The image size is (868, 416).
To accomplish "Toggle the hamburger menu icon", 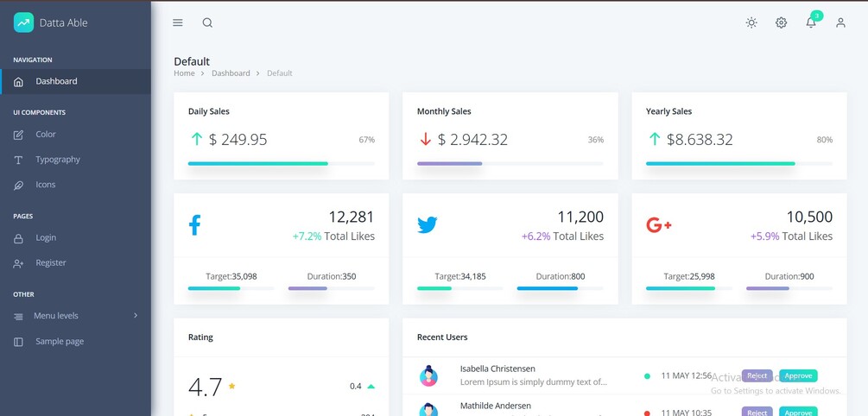I will (x=178, y=22).
